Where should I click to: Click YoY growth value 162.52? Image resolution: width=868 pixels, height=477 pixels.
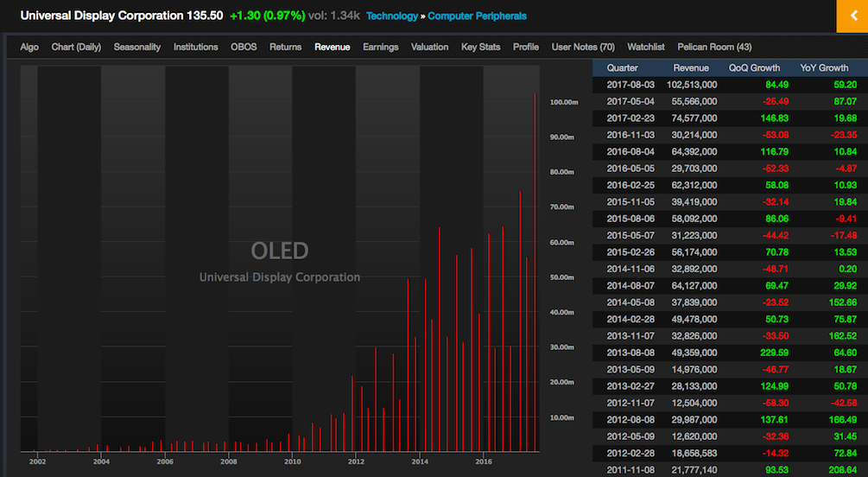pos(843,336)
